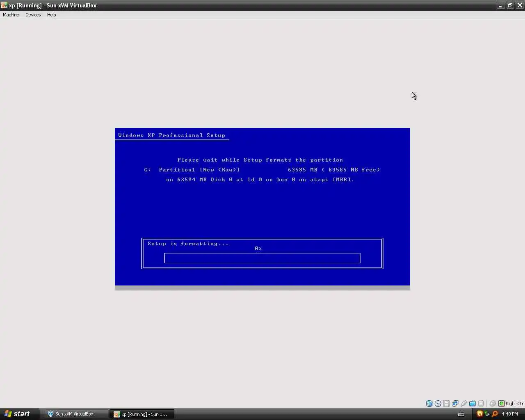Viewport: 525px width, 420px height.
Task: Select the xp [Running] taskbar button
Action: [142, 414]
